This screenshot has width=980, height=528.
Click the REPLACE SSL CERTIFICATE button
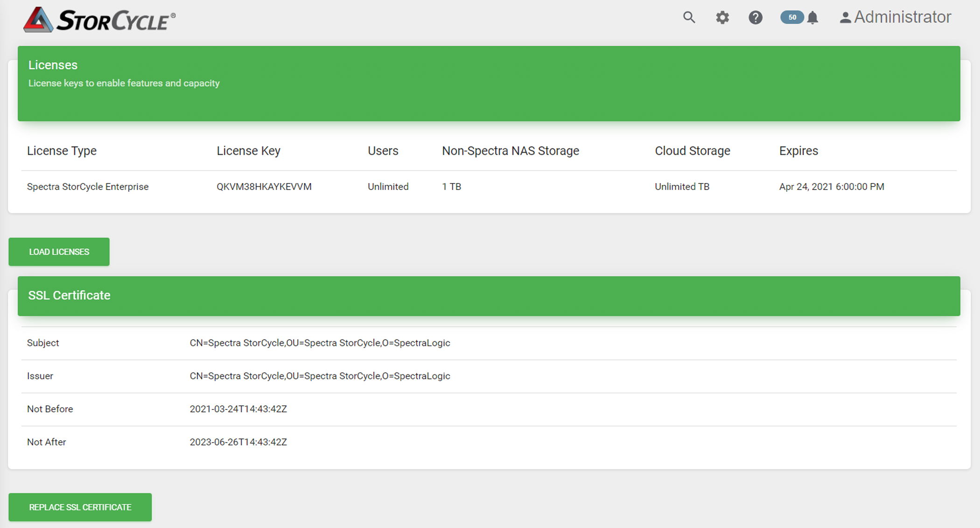(x=80, y=507)
